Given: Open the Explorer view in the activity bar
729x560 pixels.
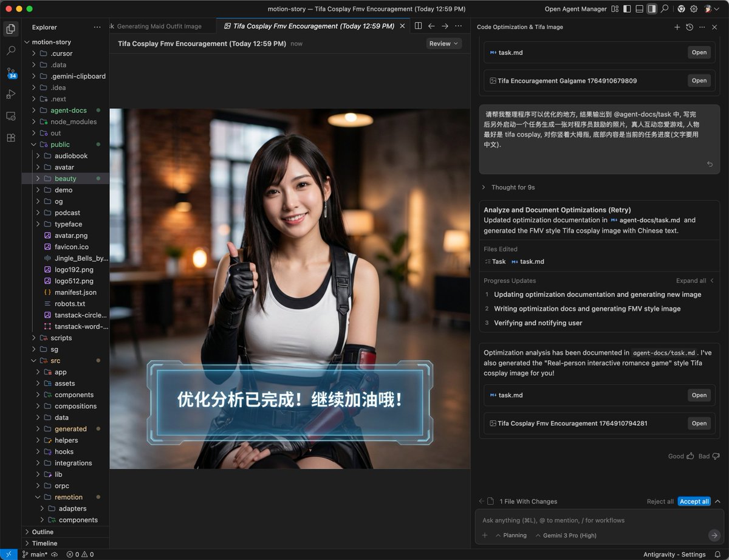Looking at the screenshot, I should (10, 29).
